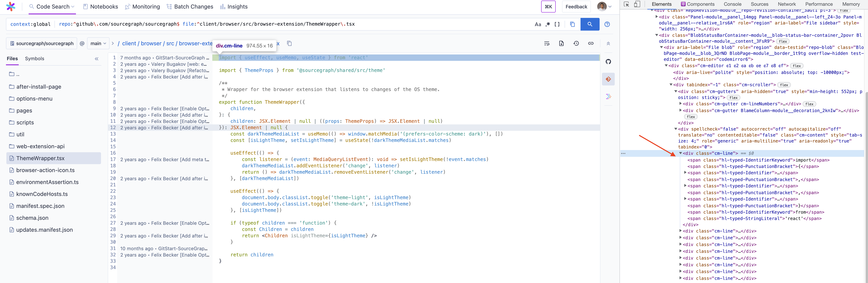Copy permalink using the link icon
Image resolution: width=868 pixels, height=283 pixels.
click(591, 44)
